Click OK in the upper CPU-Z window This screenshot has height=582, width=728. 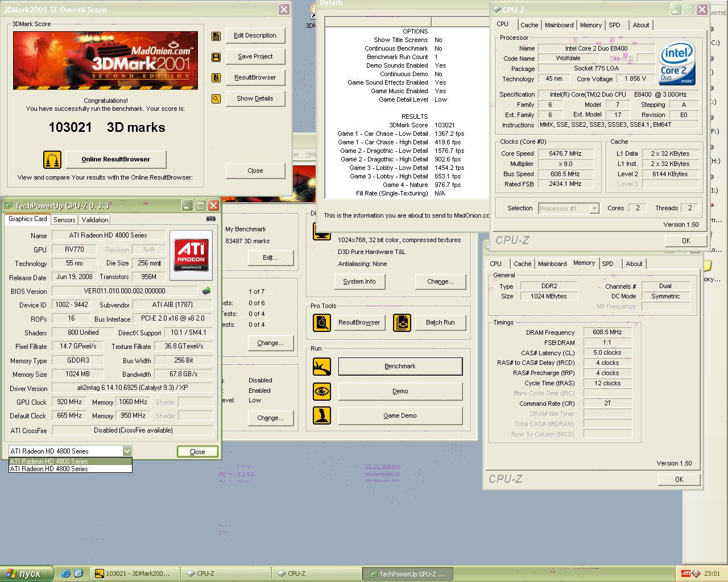[686, 240]
